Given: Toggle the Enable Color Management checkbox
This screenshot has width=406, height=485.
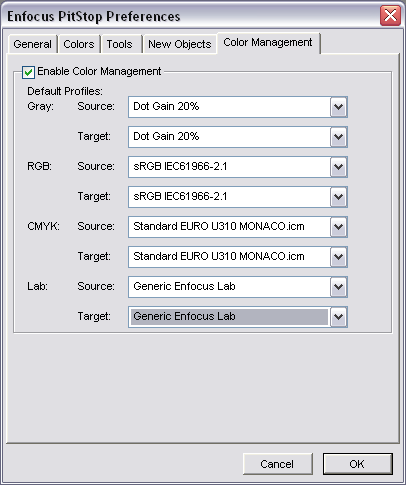Looking at the screenshot, I should pos(28,72).
